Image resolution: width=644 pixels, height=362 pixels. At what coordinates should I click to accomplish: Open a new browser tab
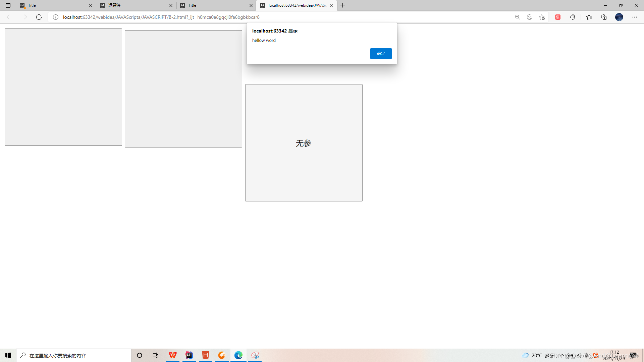point(342,5)
